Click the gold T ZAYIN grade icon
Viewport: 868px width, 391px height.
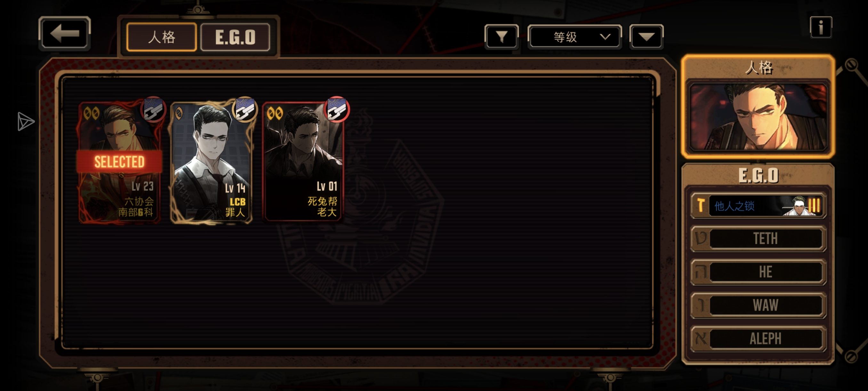[701, 205]
